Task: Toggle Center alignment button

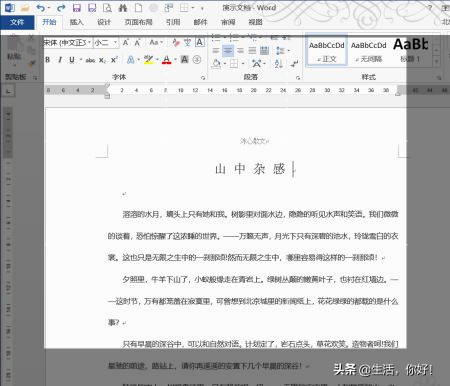Action: click(x=228, y=51)
